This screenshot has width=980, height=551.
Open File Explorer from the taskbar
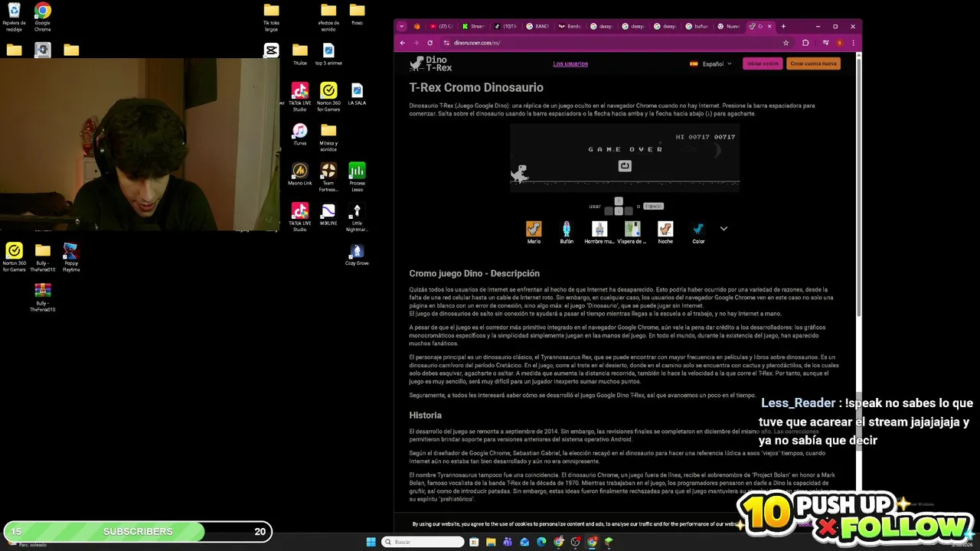pyautogui.click(x=491, y=542)
